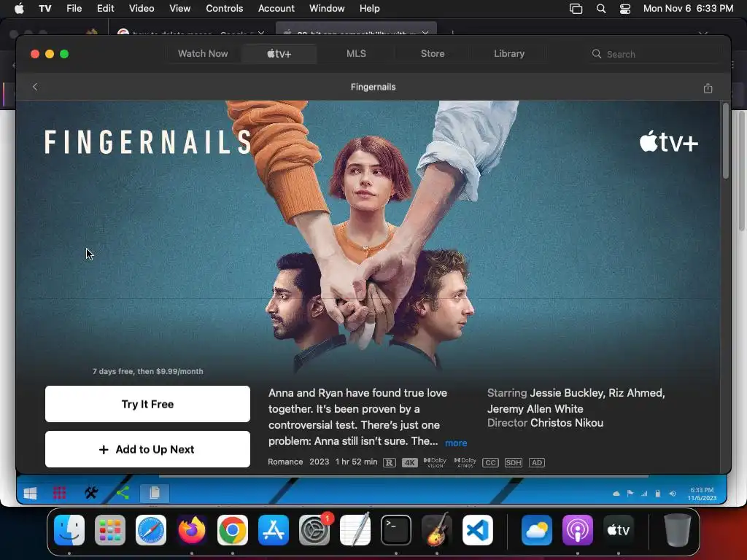Click the AD badge
This screenshot has width=747, height=560.
(x=536, y=462)
